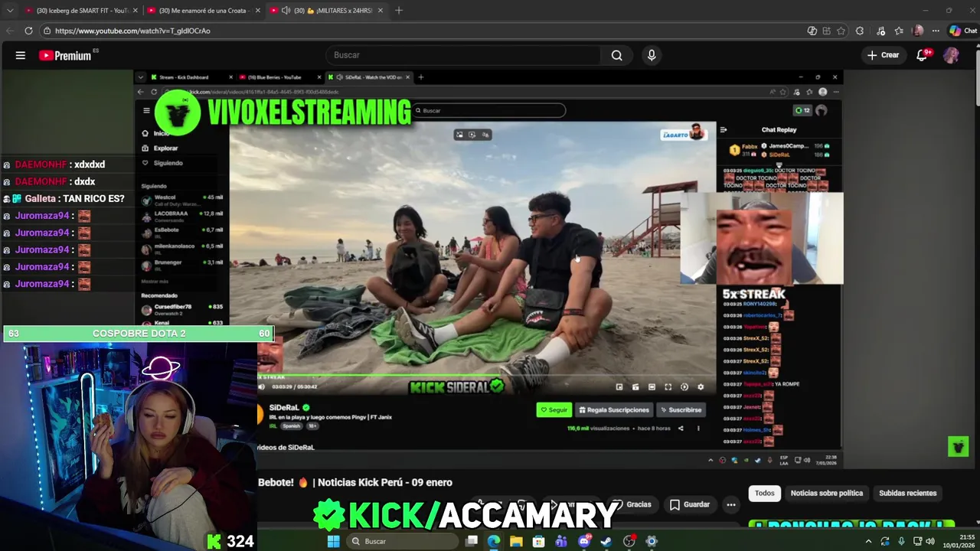
Task: Focus the YouTube Buscar search field
Action: point(463,55)
